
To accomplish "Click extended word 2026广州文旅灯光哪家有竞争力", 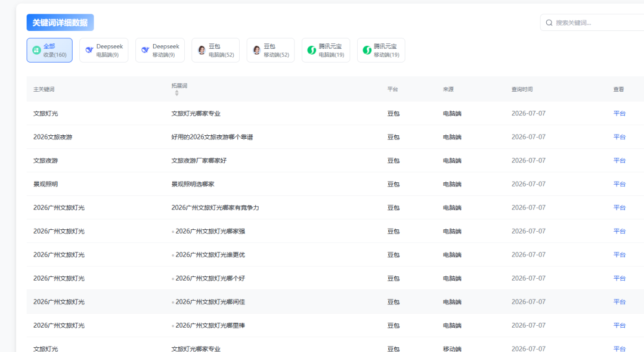I will click(215, 208).
